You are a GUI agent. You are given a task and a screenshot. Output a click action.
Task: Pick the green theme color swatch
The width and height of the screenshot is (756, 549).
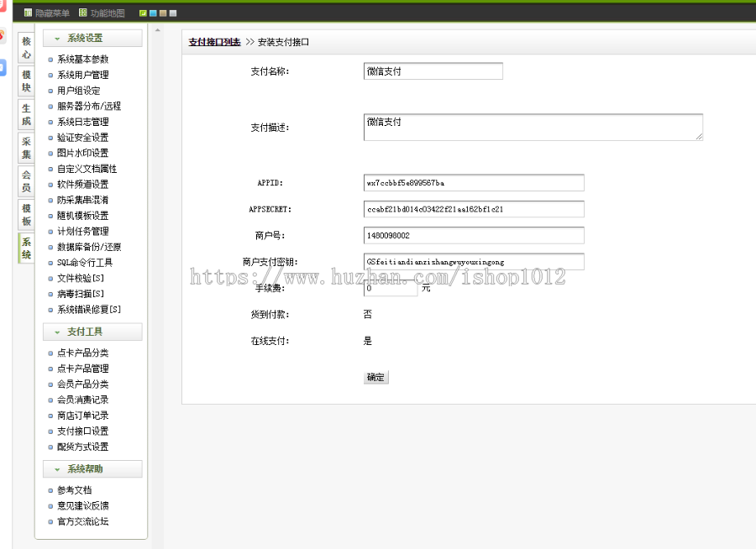pyautogui.click(x=143, y=13)
